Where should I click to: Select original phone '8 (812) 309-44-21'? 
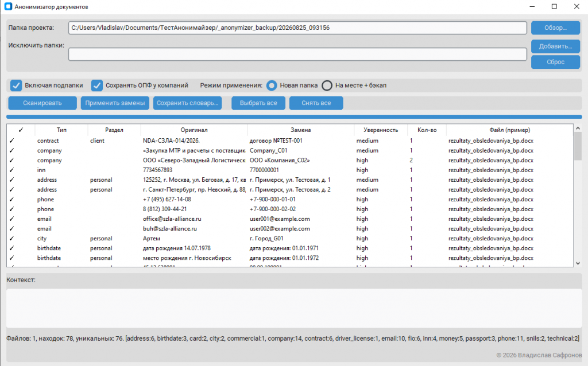tap(194, 209)
